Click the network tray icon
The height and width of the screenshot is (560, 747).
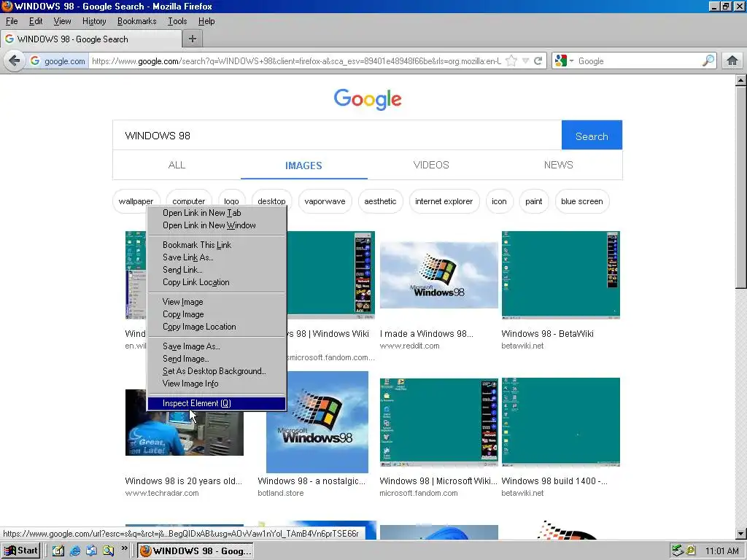click(678, 551)
